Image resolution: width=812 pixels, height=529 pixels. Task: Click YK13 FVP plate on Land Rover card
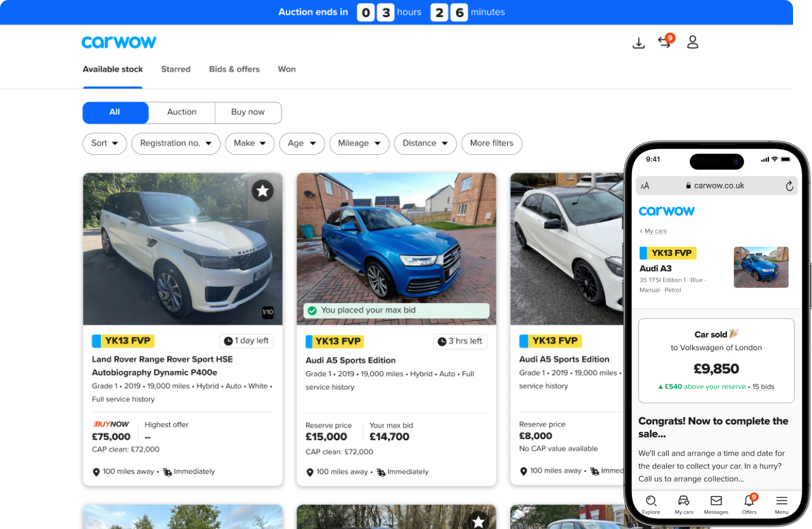123,341
